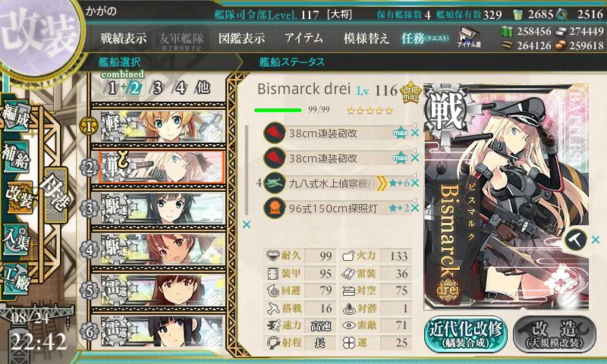Remove 96式150cm探照灯 with its X button
Screen dimensions: 607x364
(414, 208)
